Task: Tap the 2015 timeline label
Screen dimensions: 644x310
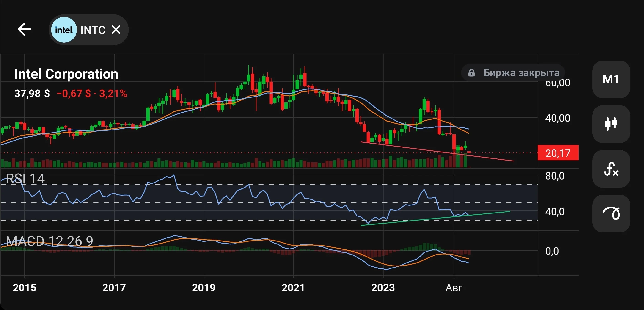Action: 25,288
